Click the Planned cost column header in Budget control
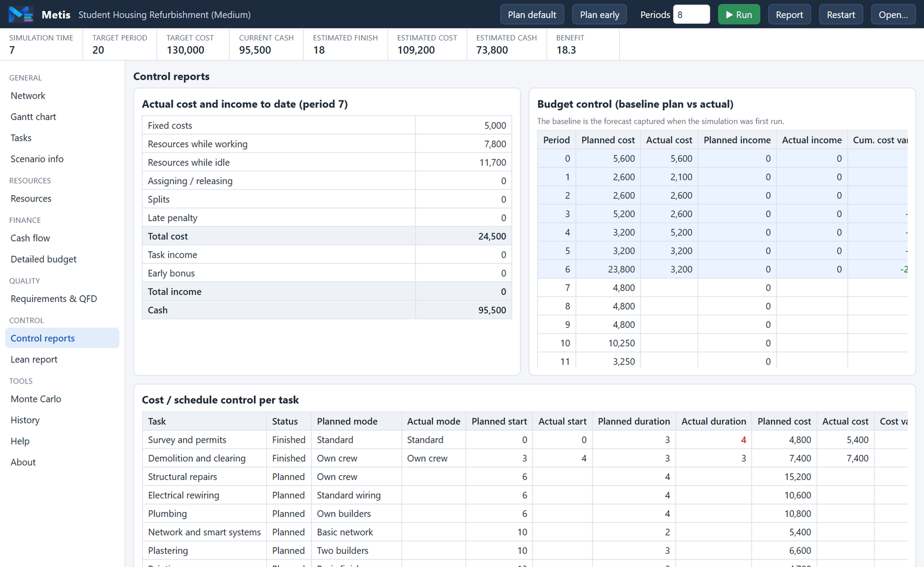The image size is (924, 567). click(608, 140)
